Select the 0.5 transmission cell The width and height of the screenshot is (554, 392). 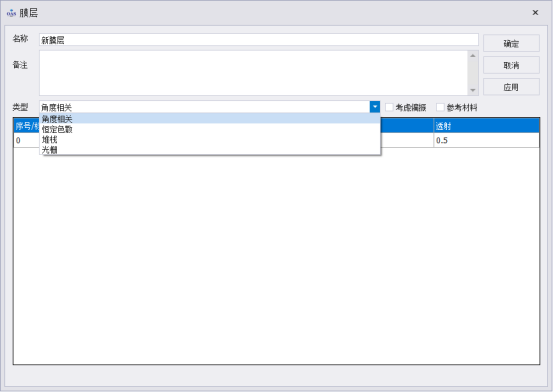[486, 140]
